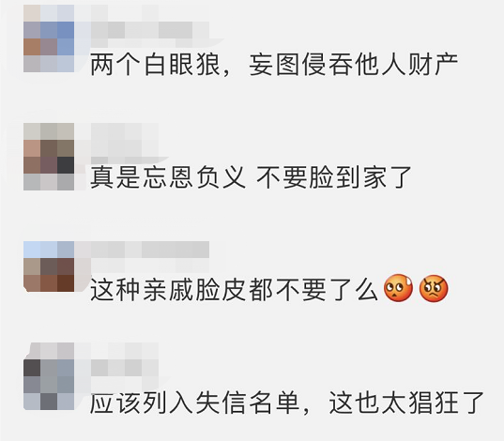Open avatar of the 真是忘恩负义 commenter

tap(49, 157)
